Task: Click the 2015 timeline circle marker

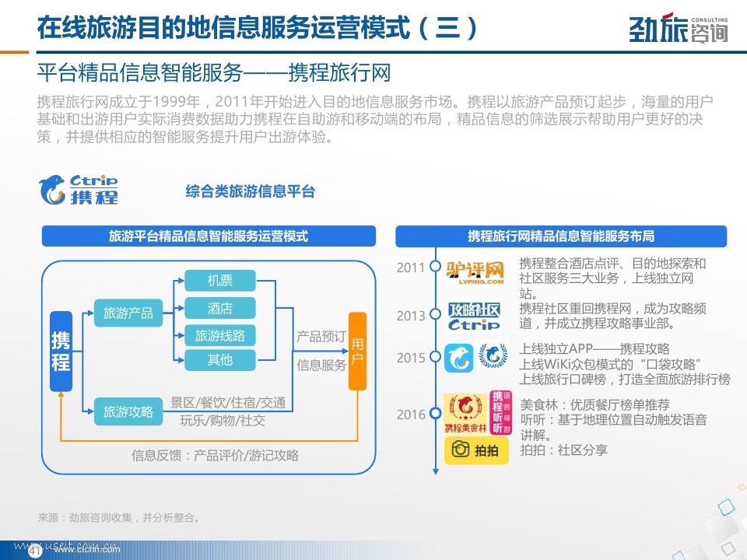Action: coord(436,357)
